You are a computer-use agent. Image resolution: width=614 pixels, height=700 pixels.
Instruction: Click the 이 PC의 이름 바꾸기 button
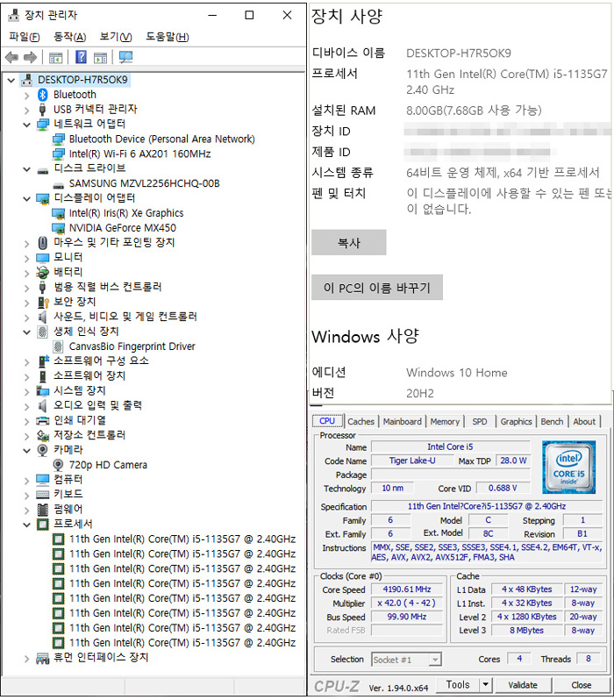tap(377, 288)
